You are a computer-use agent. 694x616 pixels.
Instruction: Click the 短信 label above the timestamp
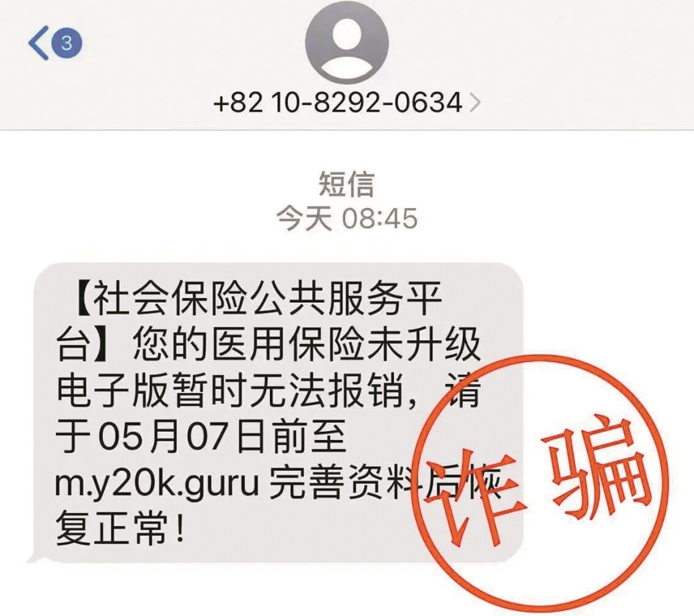point(346,184)
